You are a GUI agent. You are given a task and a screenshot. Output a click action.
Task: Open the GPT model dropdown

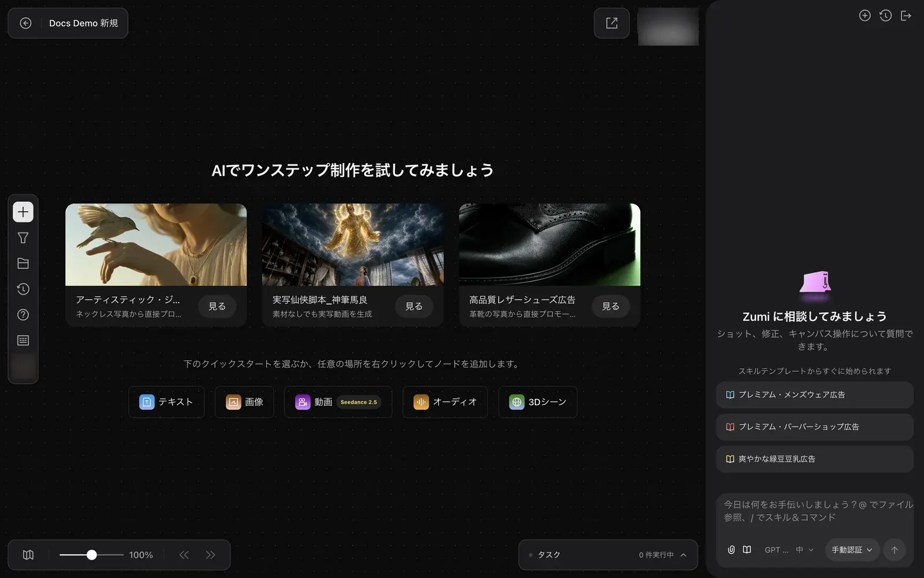point(776,550)
